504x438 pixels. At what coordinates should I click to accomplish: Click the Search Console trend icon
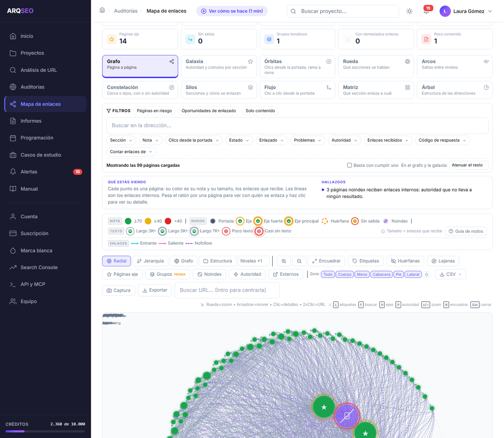coord(13,267)
